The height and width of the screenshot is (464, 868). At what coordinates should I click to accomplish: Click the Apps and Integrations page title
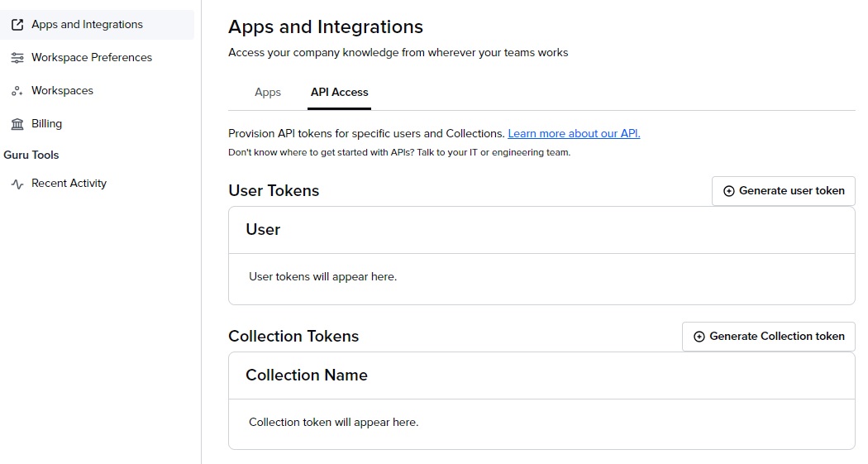(x=326, y=27)
